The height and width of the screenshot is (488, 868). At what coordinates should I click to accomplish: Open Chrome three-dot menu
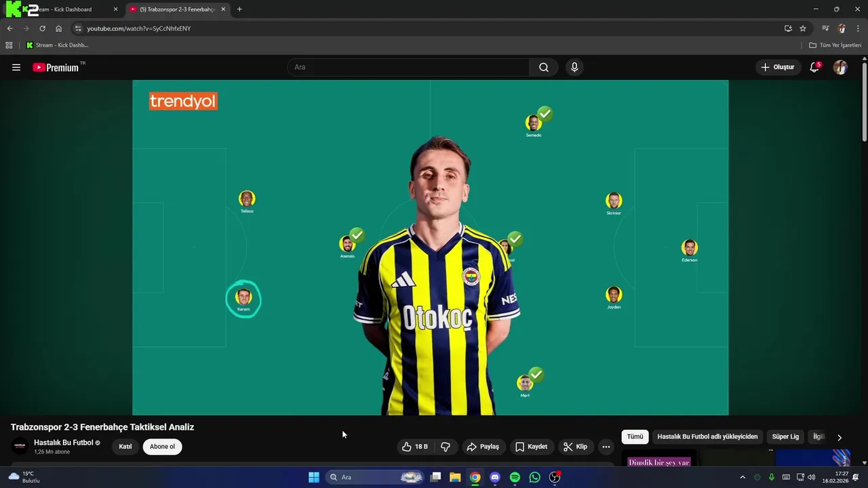(x=858, y=28)
